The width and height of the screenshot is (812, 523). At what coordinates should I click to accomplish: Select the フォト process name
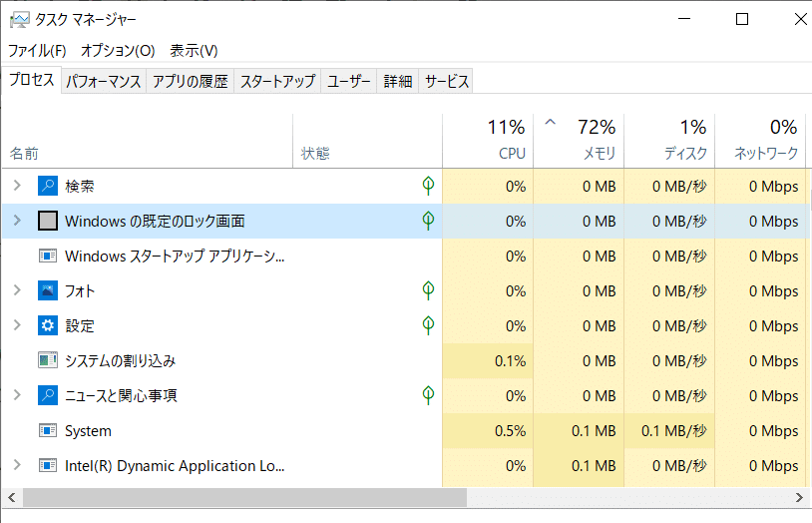coord(79,290)
